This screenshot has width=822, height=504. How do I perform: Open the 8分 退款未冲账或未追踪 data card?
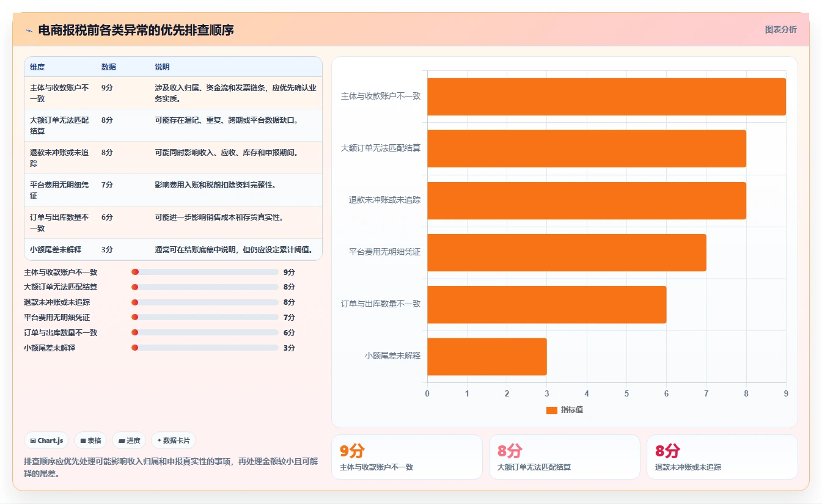[x=722, y=457]
